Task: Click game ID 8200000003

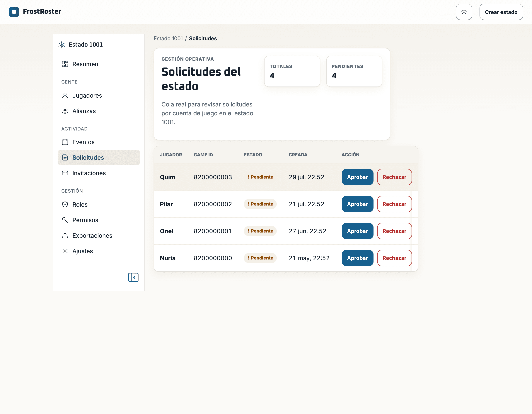Action: tap(213, 177)
